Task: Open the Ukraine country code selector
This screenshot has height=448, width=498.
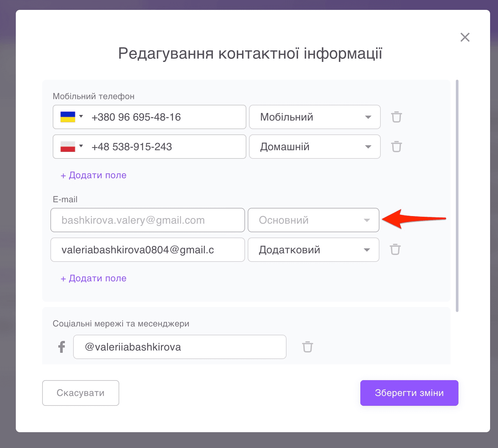Action: pos(81,116)
